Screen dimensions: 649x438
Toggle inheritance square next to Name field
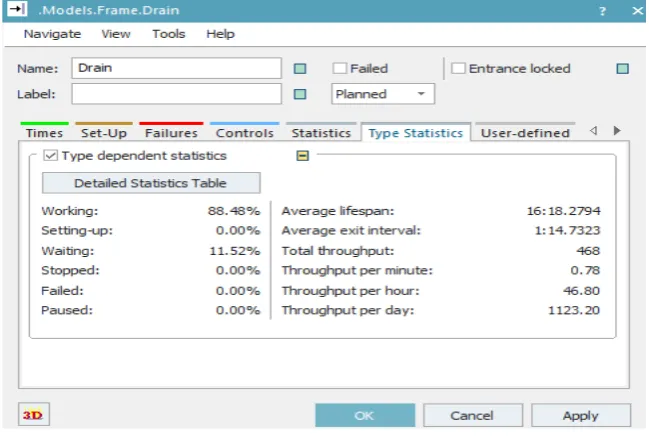point(300,69)
